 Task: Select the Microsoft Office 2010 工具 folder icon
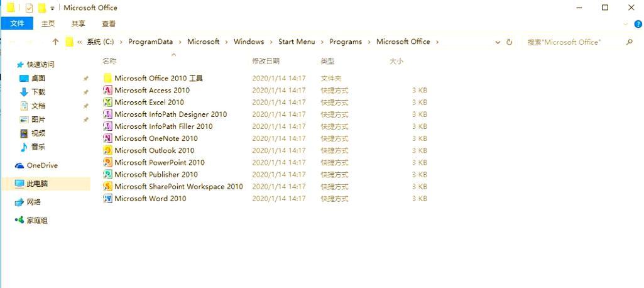[107, 78]
